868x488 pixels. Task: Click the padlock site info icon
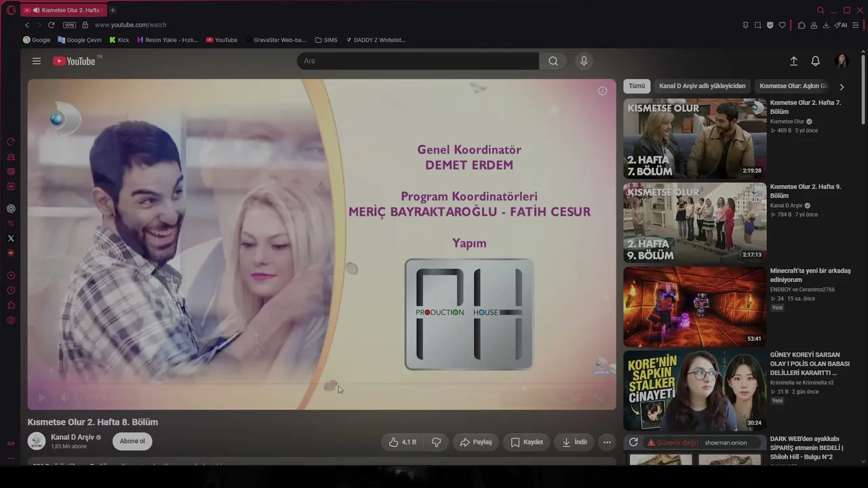pos(85,25)
